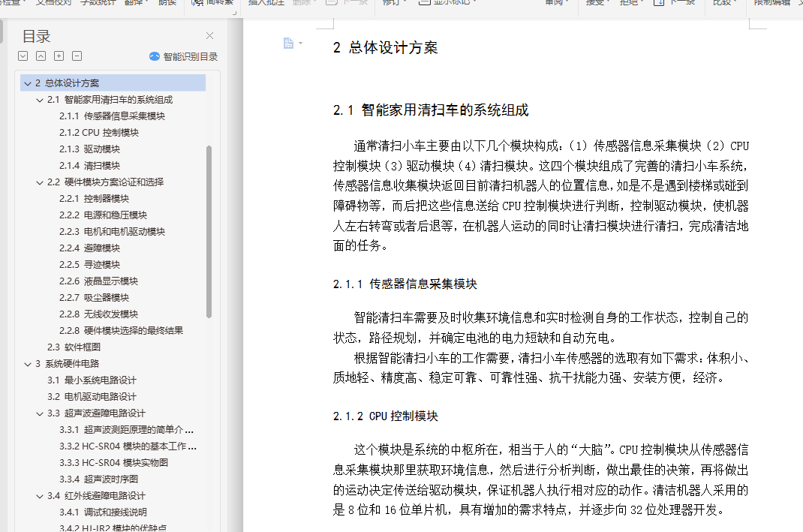Click heading 2.1.1 传感器信息采集模块 in document
This screenshot has width=803, height=532.
(x=405, y=284)
